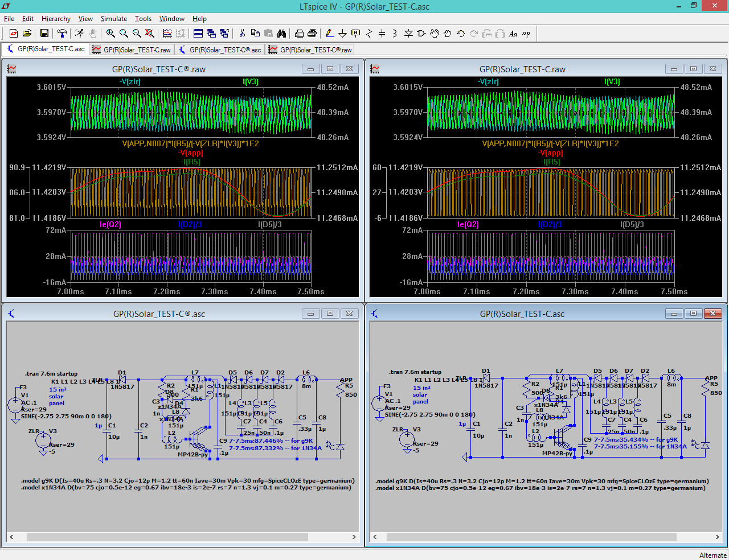This screenshot has width=729, height=560.
Task: Select the SPICE directive '.op' tool
Action: click(x=526, y=34)
